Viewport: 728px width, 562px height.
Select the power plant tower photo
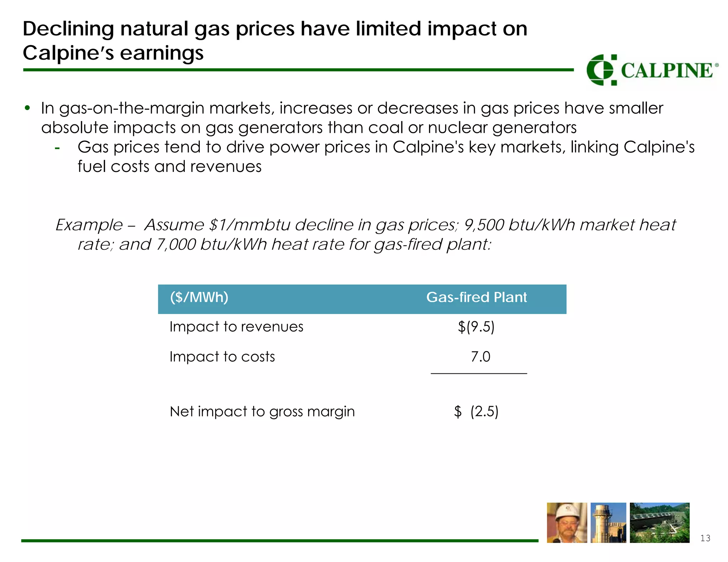click(608, 522)
